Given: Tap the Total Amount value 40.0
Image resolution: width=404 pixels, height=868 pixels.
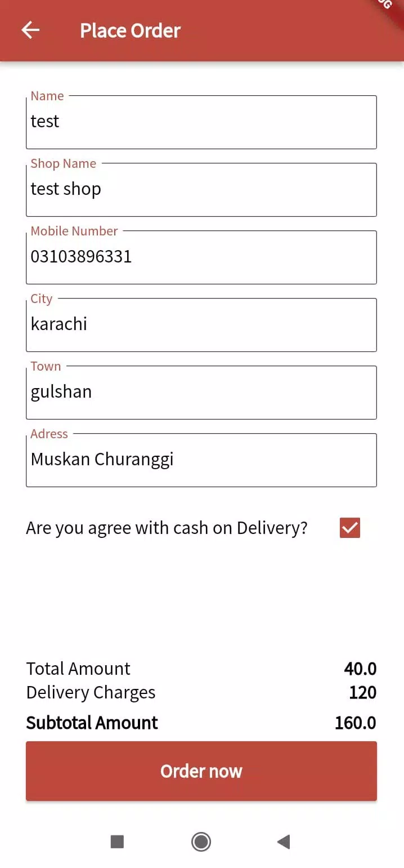Looking at the screenshot, I should (360, 669).
